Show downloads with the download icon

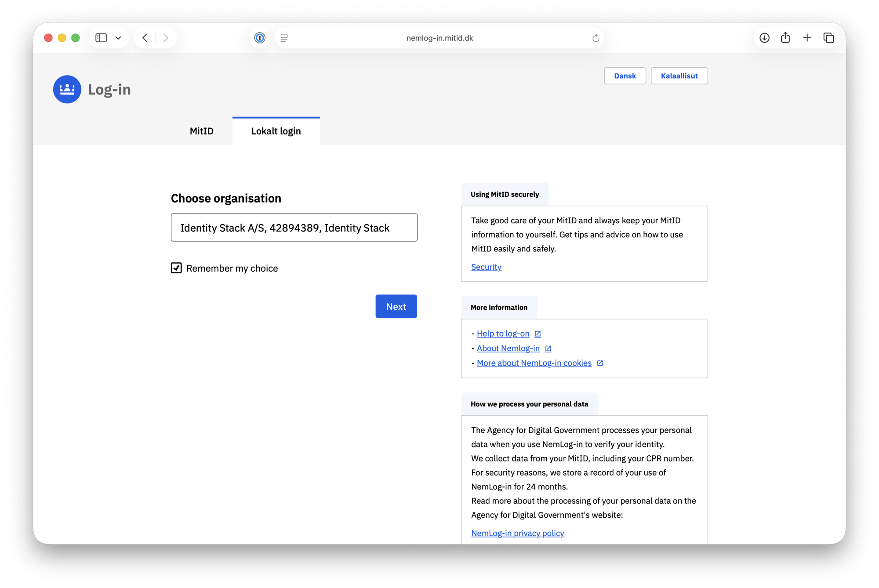(x=764, y=38)
